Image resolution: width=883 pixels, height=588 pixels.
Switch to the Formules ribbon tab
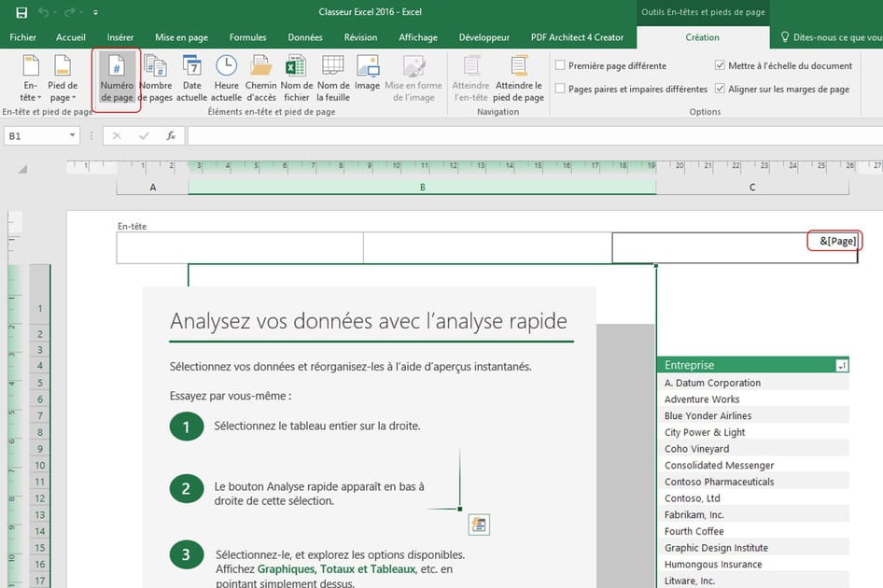point(246,37)
